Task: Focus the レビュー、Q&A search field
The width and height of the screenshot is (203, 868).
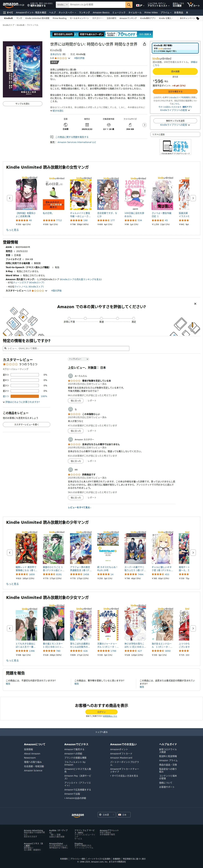Action: (x=66, y=348)
